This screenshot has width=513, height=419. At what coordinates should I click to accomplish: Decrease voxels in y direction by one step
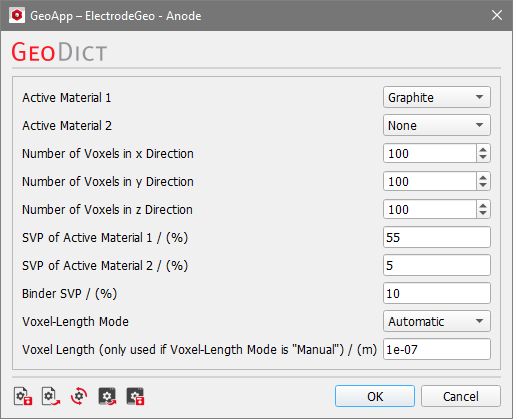tap(483, 185)
